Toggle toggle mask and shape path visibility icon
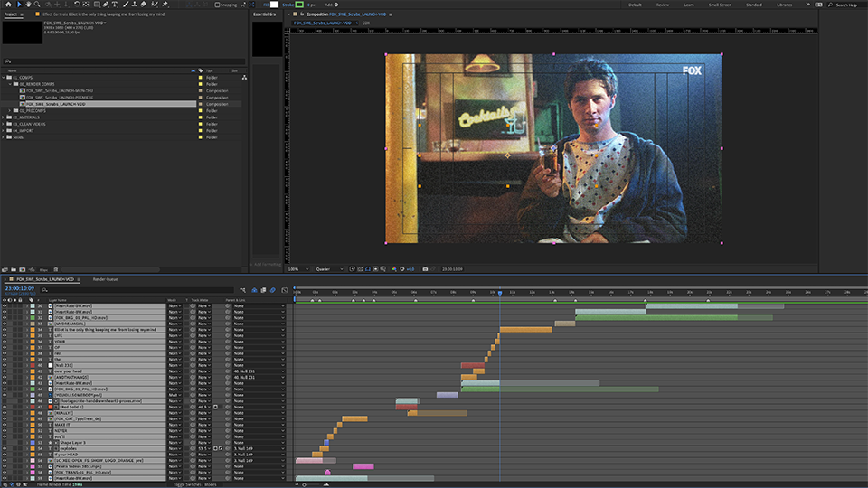Image resolution: width=868 pixels, height=488 pixels. tap(368, 269)
